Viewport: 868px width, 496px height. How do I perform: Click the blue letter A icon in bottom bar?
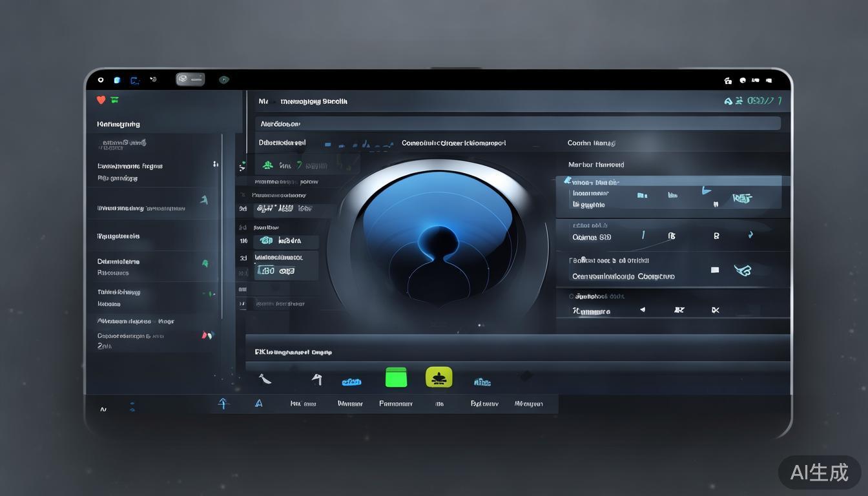(259, 404)
